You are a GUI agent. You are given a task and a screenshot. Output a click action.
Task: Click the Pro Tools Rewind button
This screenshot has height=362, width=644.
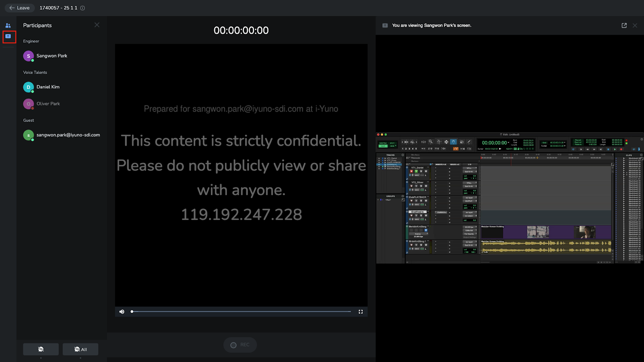click(588, 149)
